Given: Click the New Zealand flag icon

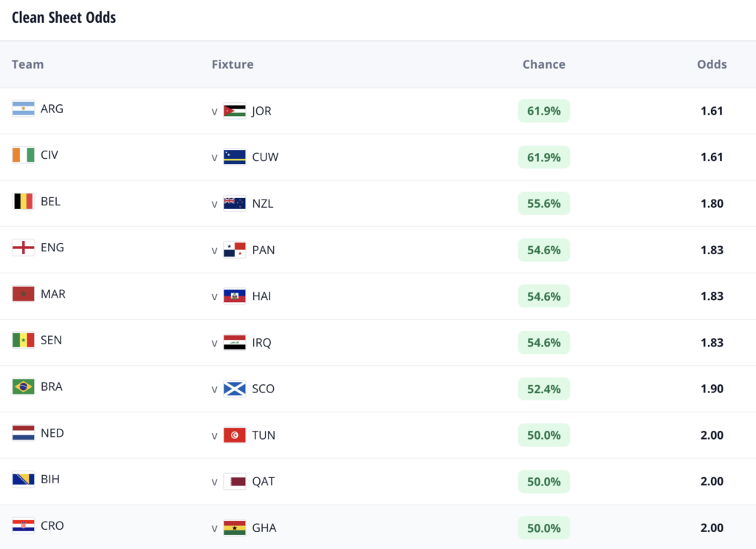Looking at the screenshot, I should (x=234, y=204).
